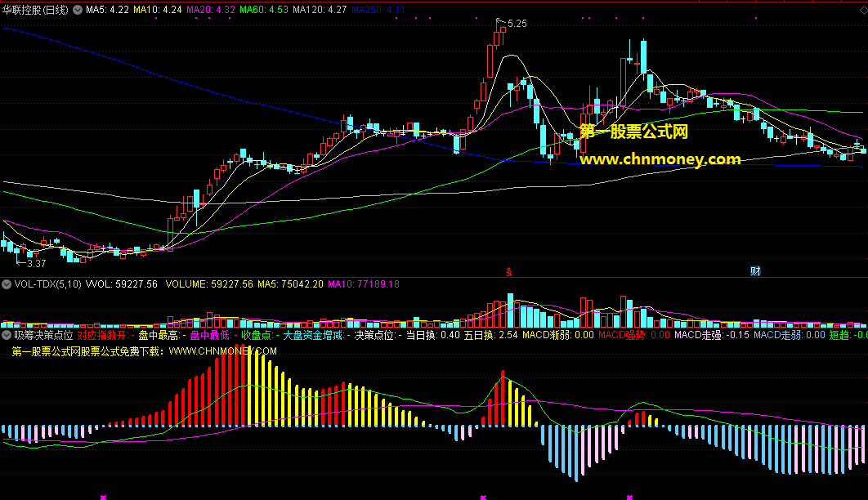The height and width of the screenshot is (500, 868).
Task: Click the WWW.CHNMONEY.COM download text
Action: click(222, 351)
